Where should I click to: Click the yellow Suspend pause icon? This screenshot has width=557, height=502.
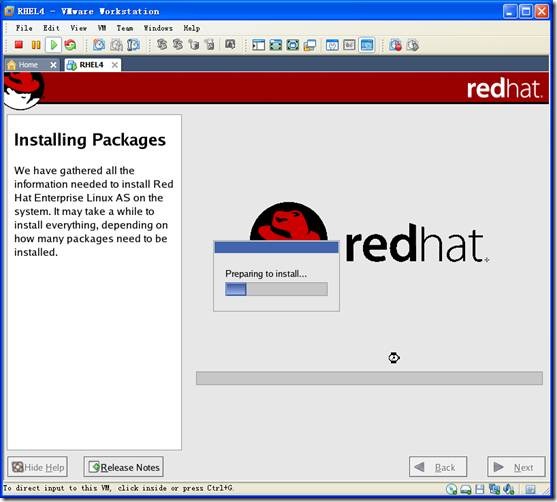tap(36, 45)
